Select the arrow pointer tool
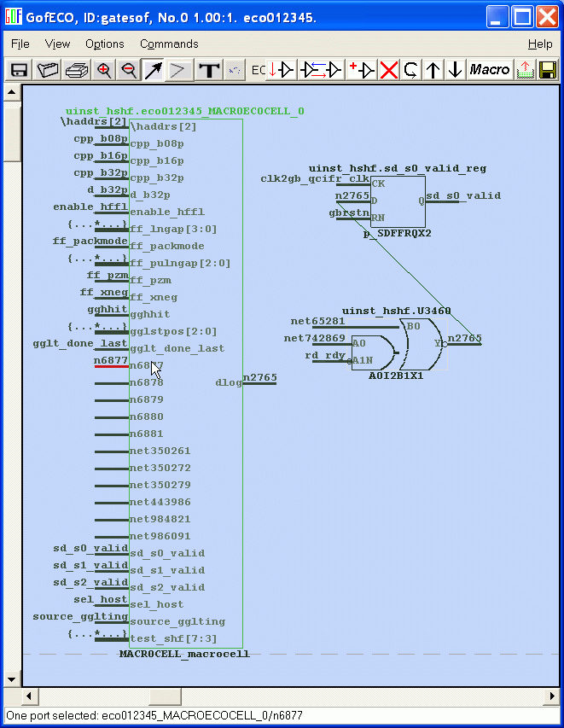Viewport: 564px width, 728px height. pyautogui.click(x=153, y=70)
